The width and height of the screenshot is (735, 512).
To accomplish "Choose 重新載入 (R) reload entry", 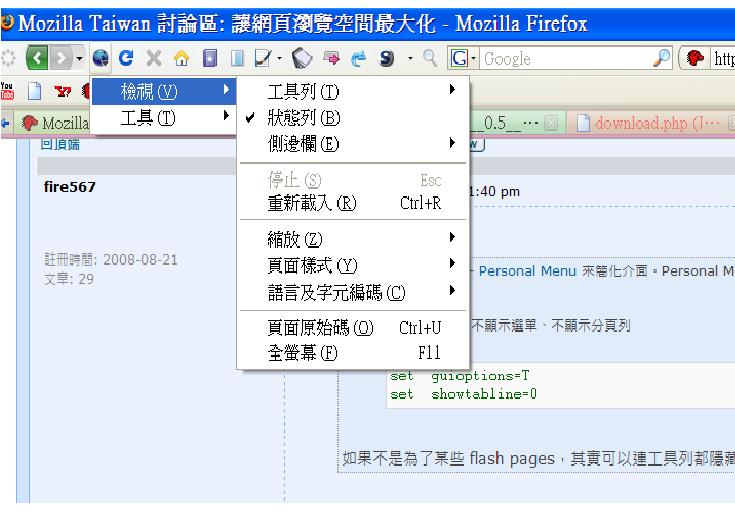I will [x=353, y=203].
